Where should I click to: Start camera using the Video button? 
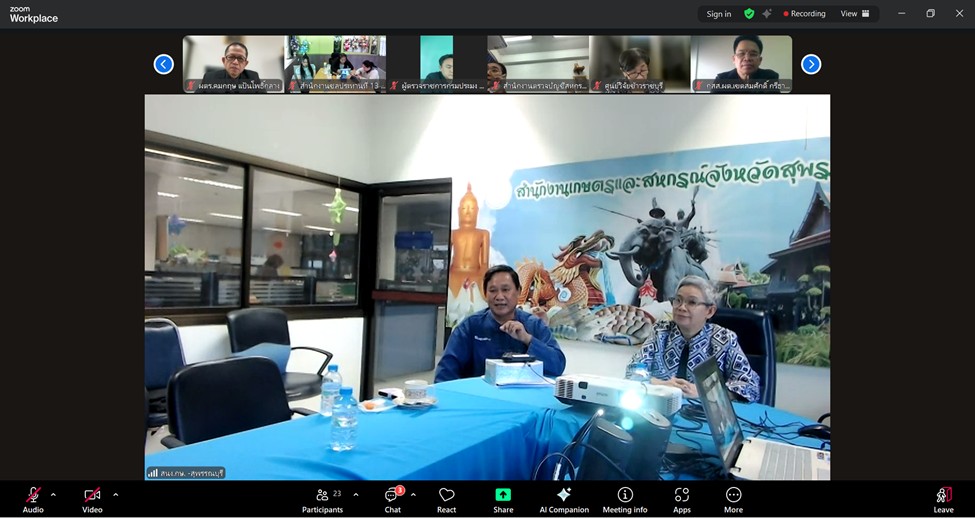click(x=92, y=496)
